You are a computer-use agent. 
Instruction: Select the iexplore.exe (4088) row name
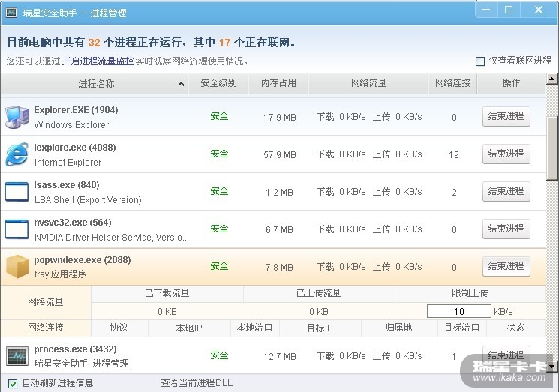[75, 148]
